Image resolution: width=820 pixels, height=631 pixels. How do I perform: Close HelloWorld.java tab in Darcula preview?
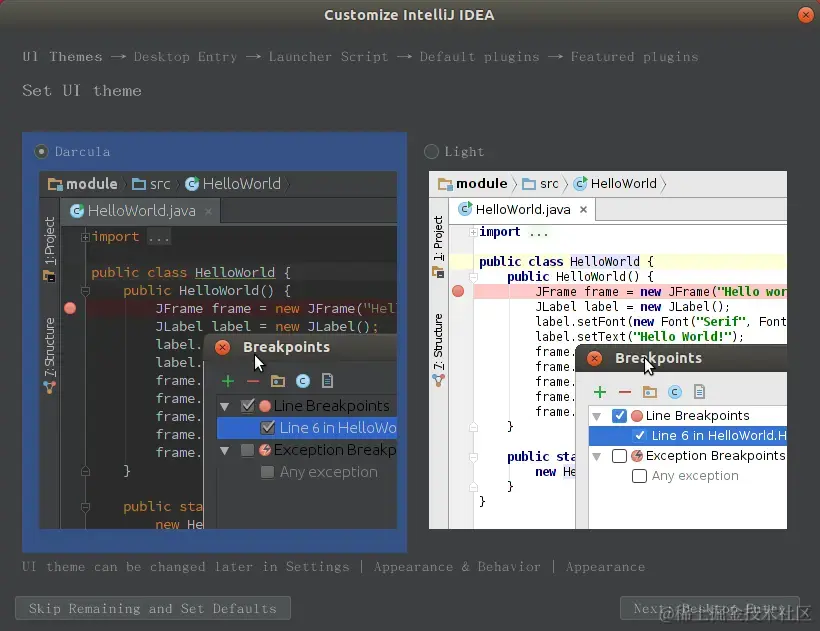tap(208, 211)
